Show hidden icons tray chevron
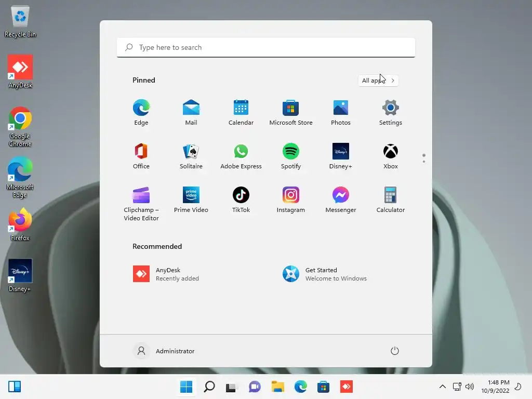 (x=443, y=387)
